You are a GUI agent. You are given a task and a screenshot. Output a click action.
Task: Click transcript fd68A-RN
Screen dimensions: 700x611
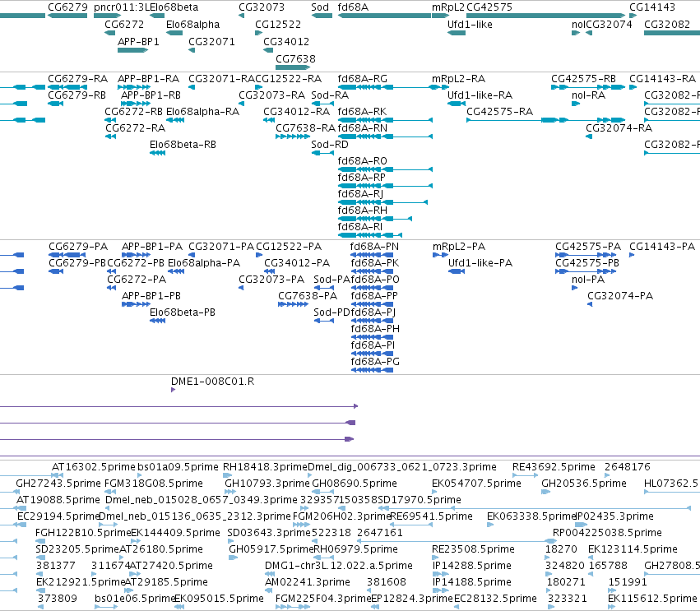(363, 128)
